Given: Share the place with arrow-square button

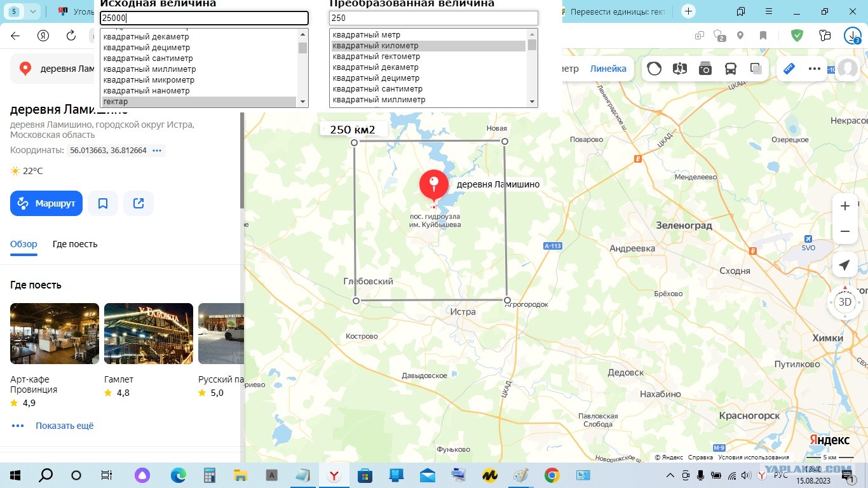Looking at the screenshot, I should point(139,203).
